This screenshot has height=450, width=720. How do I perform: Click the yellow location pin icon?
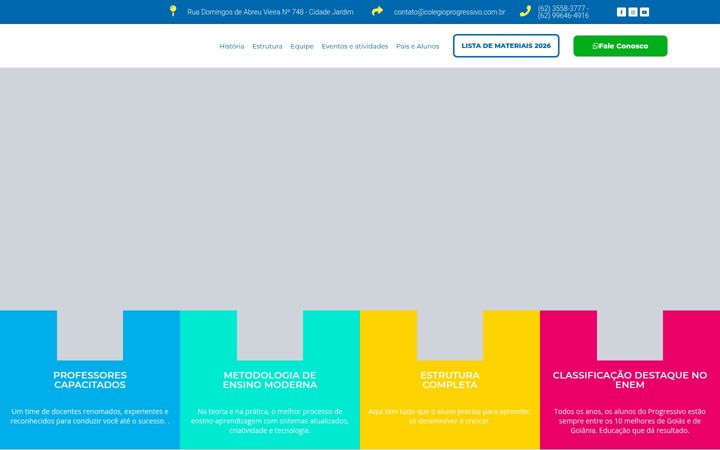click(173, 11)
